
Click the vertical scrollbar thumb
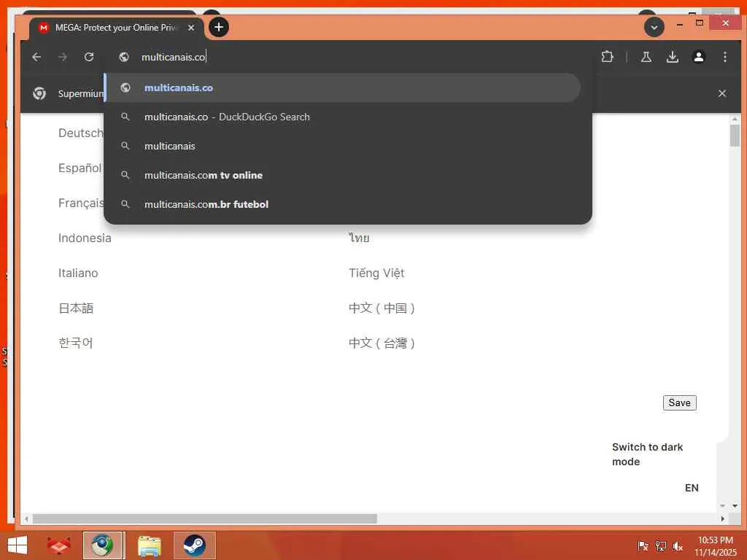pyautogui.click(x=734, y=135)
